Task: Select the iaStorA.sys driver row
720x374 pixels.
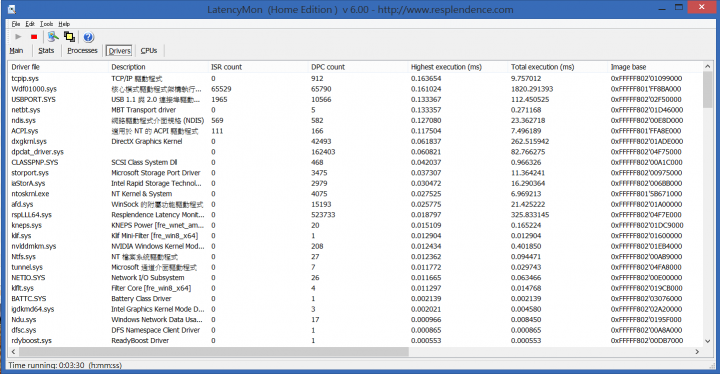Action: click(355, 183)
